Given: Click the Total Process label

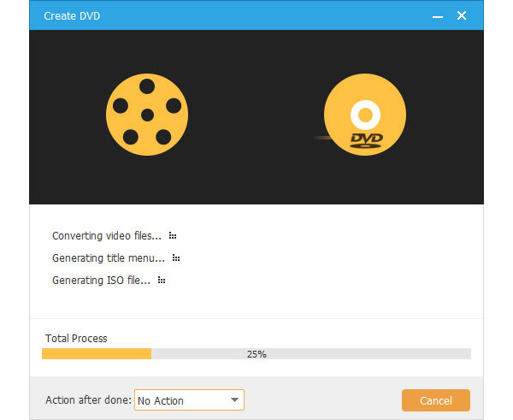Looking at the screenshot, I should click(74, 339).
